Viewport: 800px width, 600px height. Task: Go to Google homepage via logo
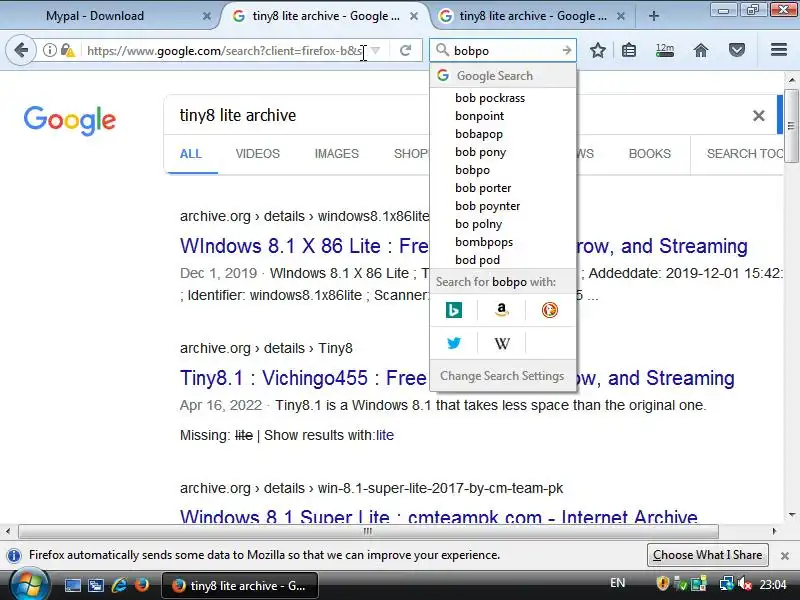click(x=70, y=120)
